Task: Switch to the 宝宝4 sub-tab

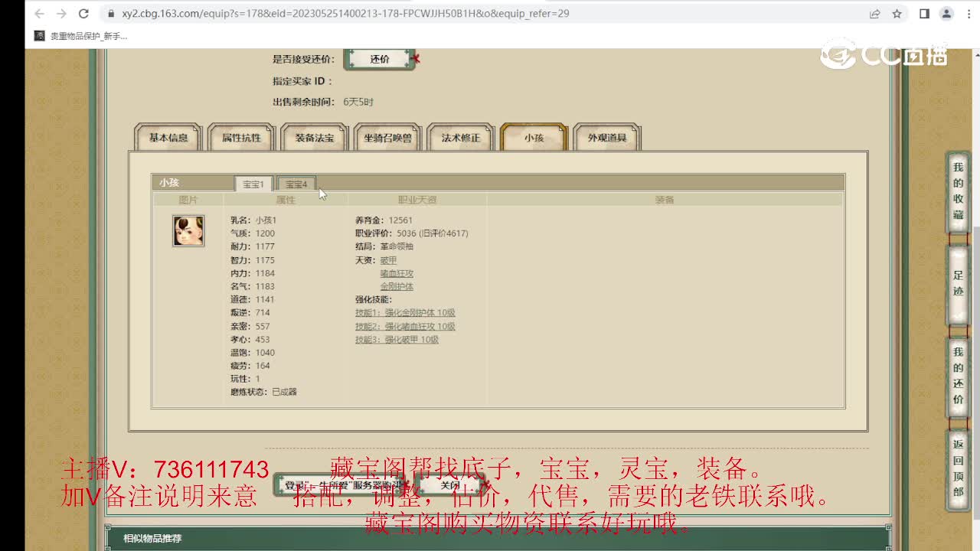Action: [296, 184]
